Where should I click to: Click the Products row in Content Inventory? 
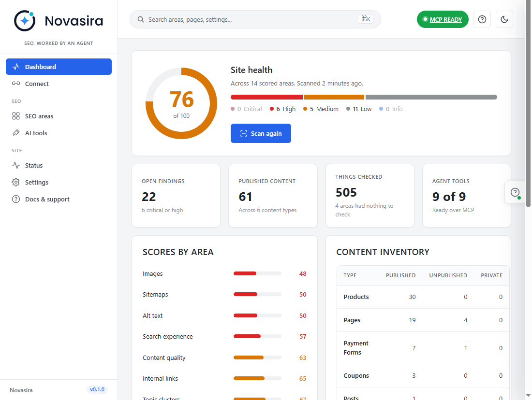(423, 297)
